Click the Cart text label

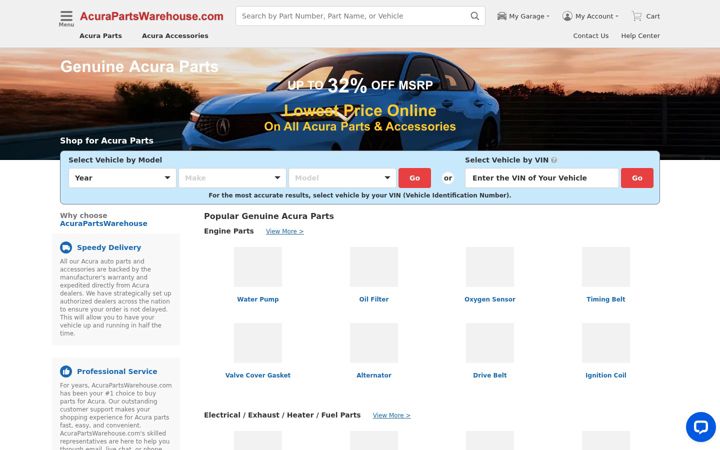[x=653, y=16]
